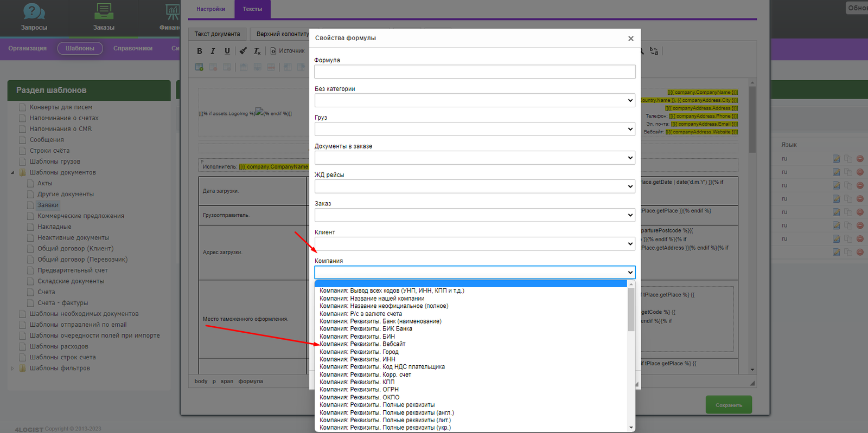Choose option Компания: Реквизиты. БИК Банка
Image resolution: width=868 pixels, height=433 pixels.
pyautogui.click(x=366, y=329)
